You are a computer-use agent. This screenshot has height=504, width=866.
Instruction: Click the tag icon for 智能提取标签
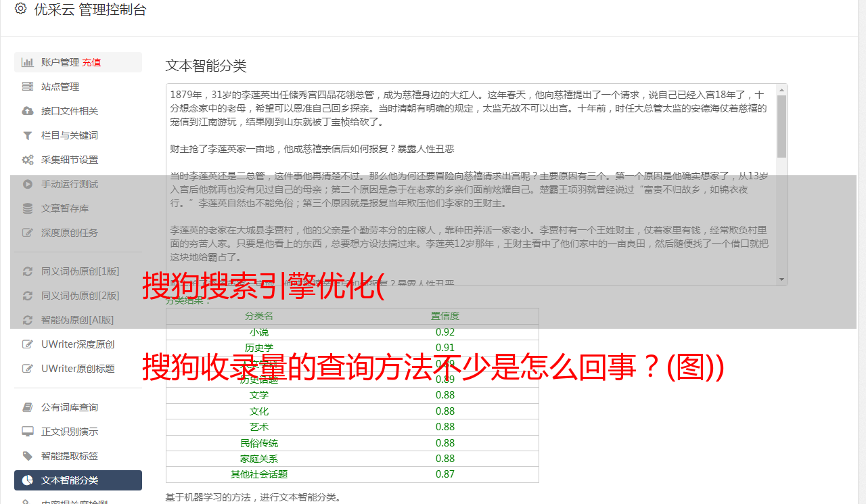pyautogui.click(x=27, y=456)
